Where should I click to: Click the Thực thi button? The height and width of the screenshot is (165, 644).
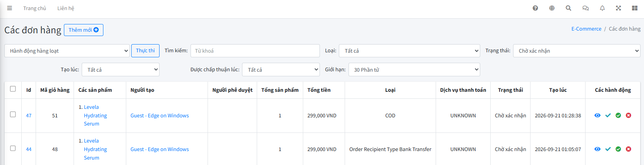[145, 51]
